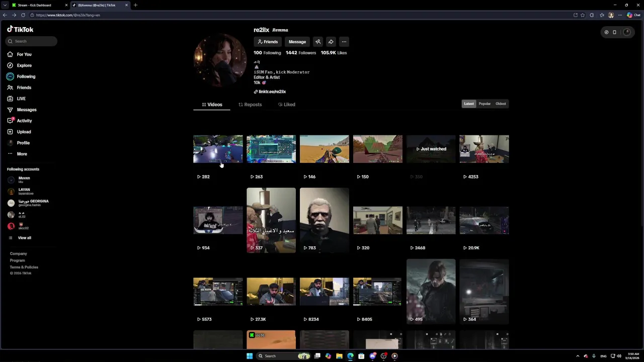This screenshot has height=362, width=644.
Task: Click the TikTok address bar URL
Action: [68, 15]
